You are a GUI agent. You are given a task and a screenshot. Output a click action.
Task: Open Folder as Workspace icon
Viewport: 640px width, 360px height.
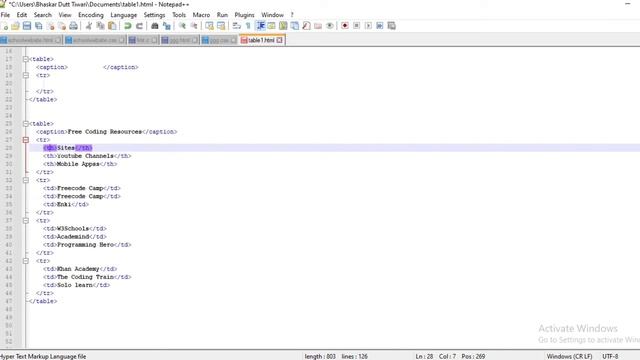[318, 26]
